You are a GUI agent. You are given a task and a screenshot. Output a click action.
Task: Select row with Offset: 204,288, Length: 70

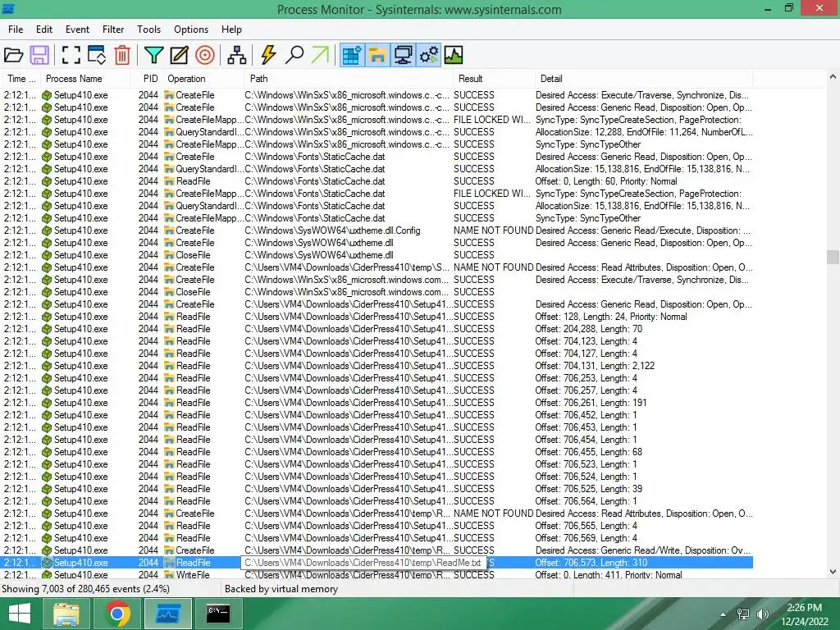tap(377, 330)
